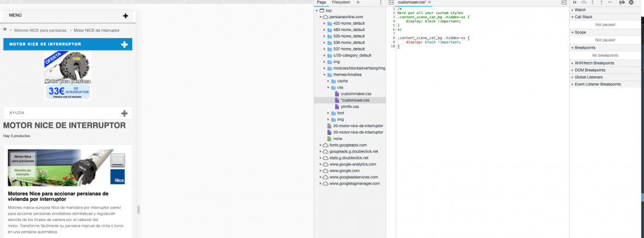Viewport: 644px width, 238px height.
Task: Expand DOM Breakpoints pane
Action: [573, 70]
